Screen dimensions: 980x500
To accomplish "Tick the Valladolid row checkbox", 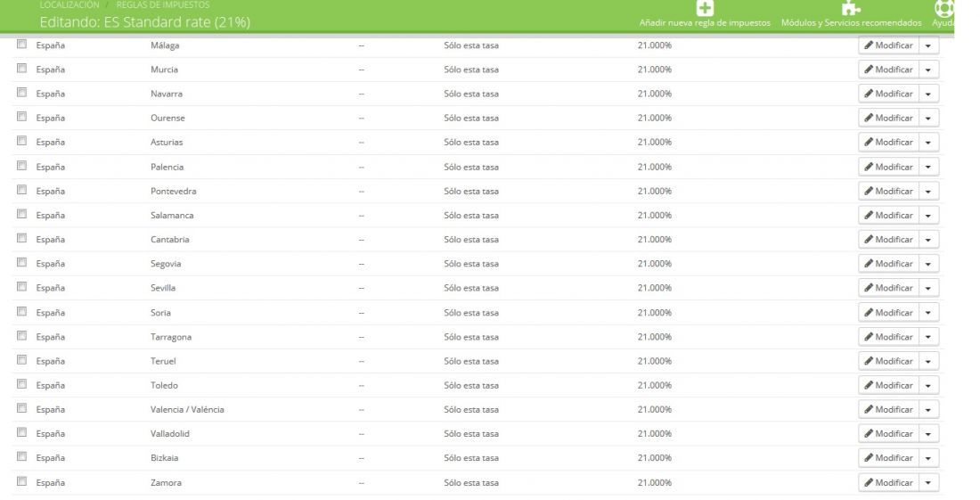I will (22, 432).
